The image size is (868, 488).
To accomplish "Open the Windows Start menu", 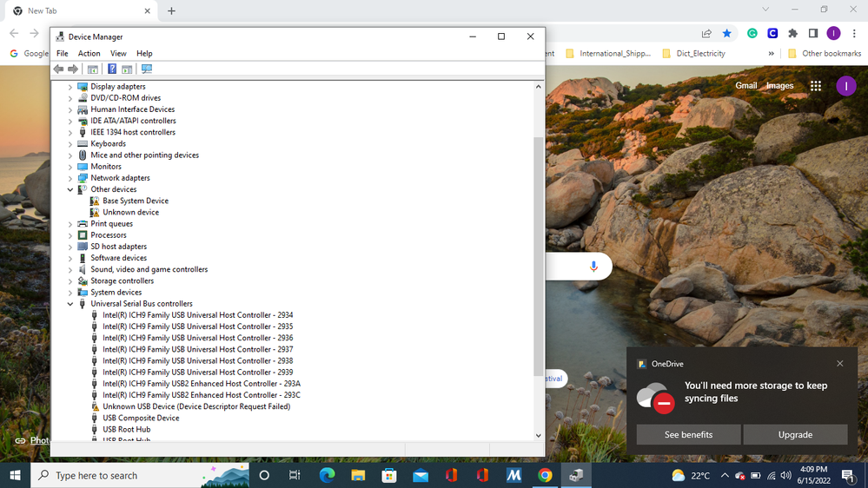I will coord(15,475).
